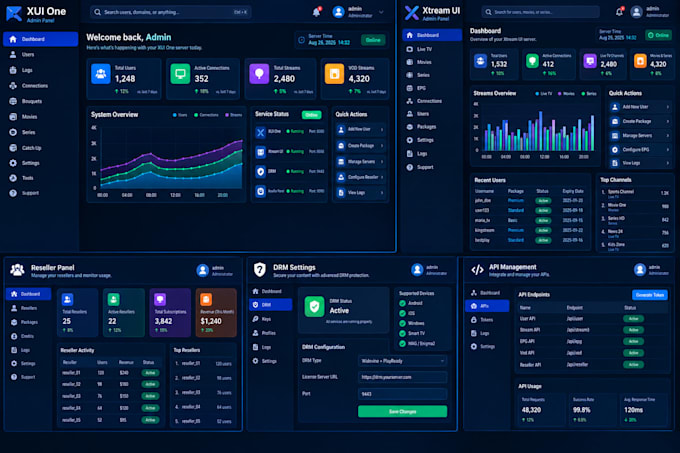Image resolution: width=680 pixels, height=453 pixels.
Task: Open the DRM Type dropdown
Action: tap(402, 361)
